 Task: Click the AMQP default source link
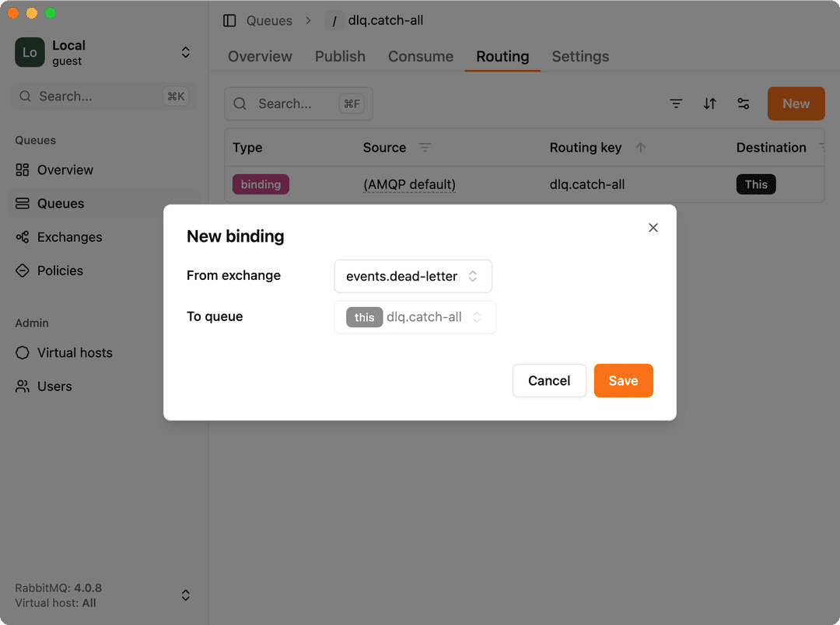(x=409, y=184)
